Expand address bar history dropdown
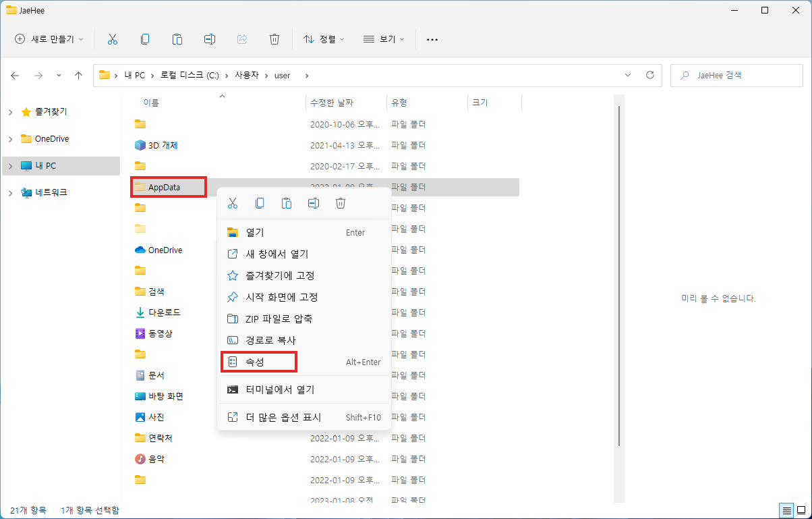812x519 pixels. point(629,76)
